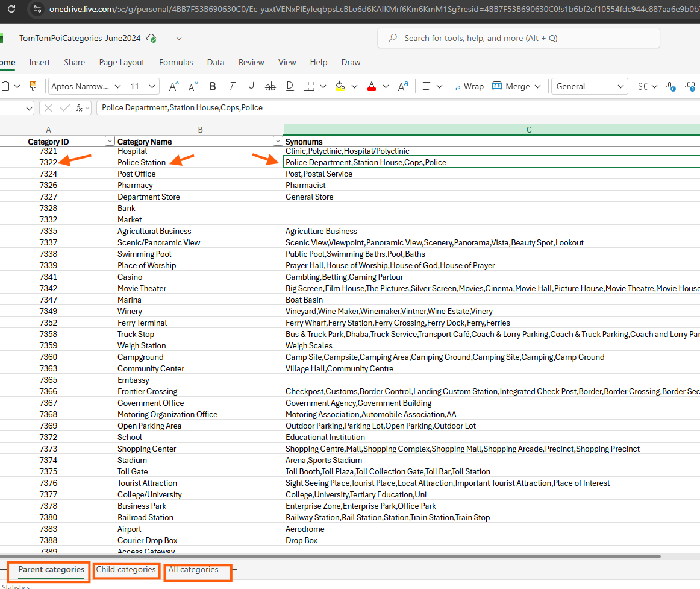Image resolution: width=700 pixels, height=589 pixels.
Task: Increase font size with the larger A icon
Action: pyautogui.click(x=173, y=86)
